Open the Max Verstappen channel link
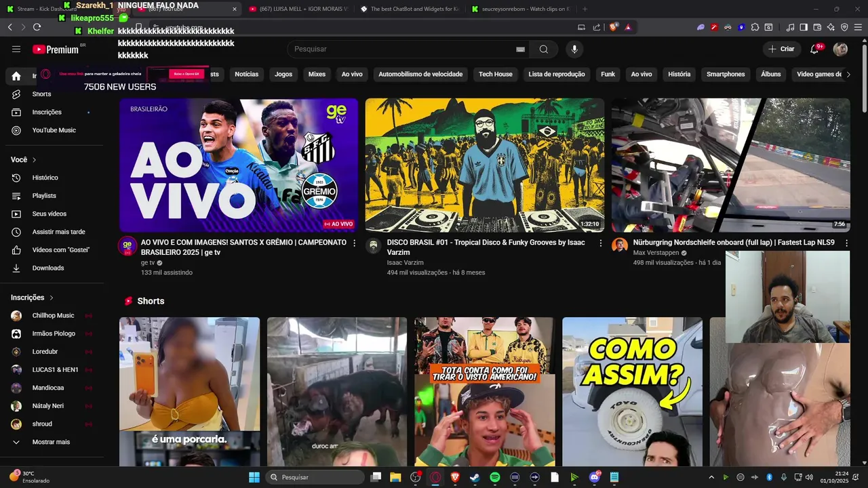Image resolution: width=868 pixels, height=488 pixels. pyautogui.click(x=656, y=253)
